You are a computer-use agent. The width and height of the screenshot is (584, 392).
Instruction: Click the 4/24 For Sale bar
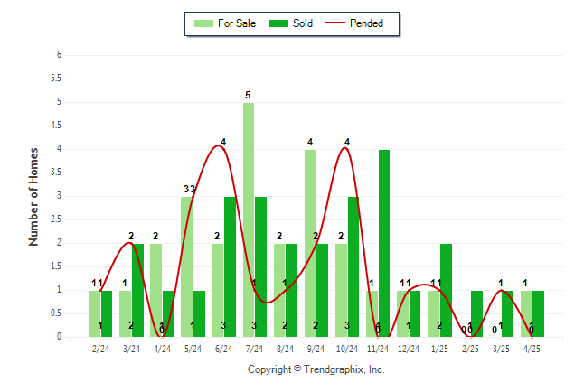156,290
